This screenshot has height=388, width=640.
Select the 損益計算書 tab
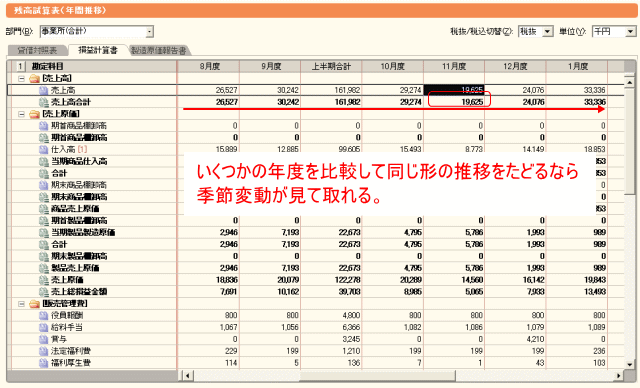point(98,50)
